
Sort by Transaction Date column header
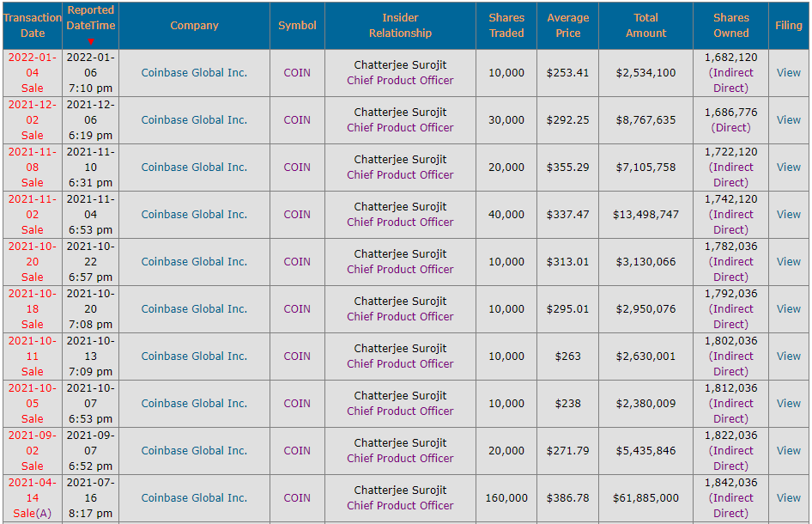[x=33, y=26]
